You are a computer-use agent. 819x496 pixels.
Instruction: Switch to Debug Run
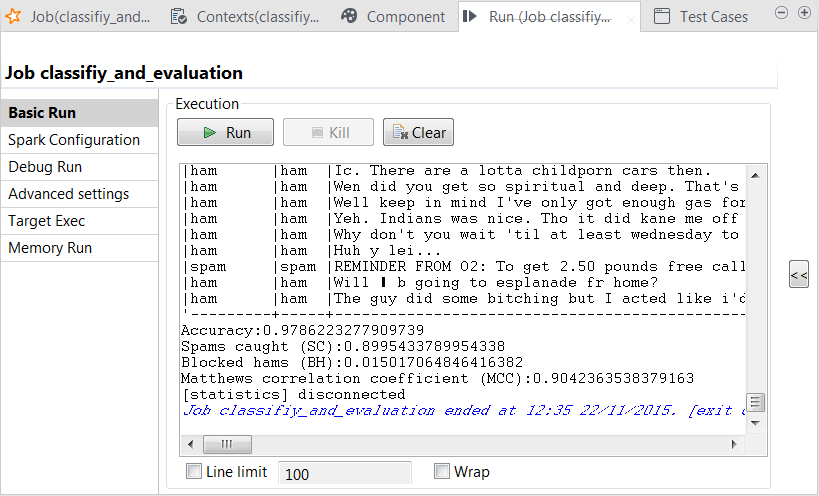point(79,167)
